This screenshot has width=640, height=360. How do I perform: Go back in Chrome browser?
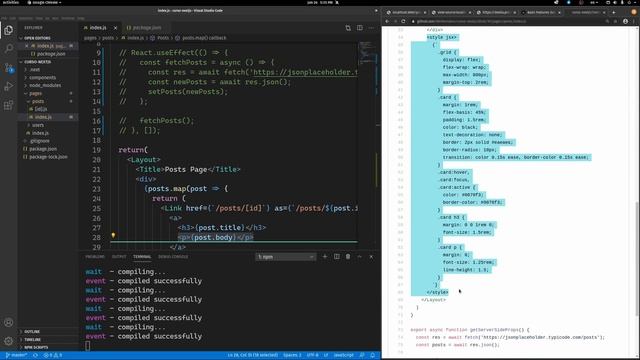point(387,21)
